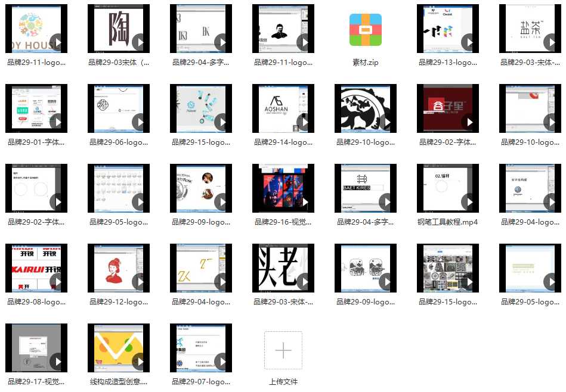Screen dimensions: 566x392
Task: Open the 品牌29-16 video thumbnail with posters
Action: point(283,188)
